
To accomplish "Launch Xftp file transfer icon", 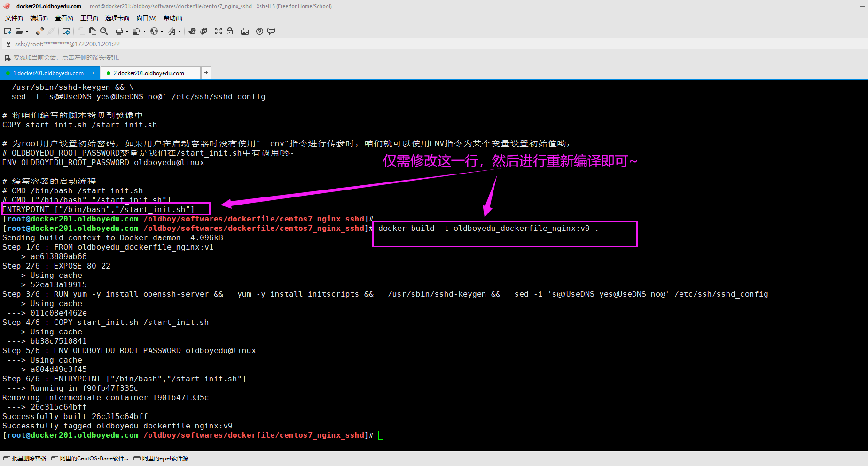I will point(203,31).
